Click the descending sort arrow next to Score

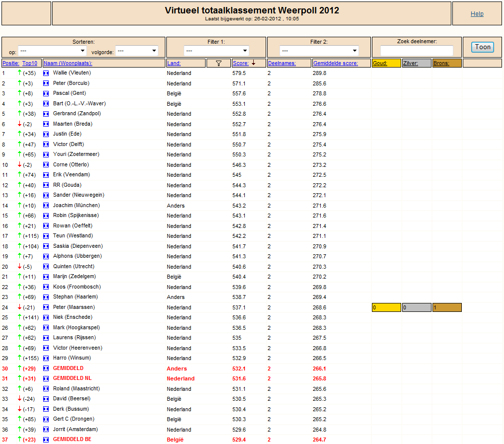click(254, 63)
